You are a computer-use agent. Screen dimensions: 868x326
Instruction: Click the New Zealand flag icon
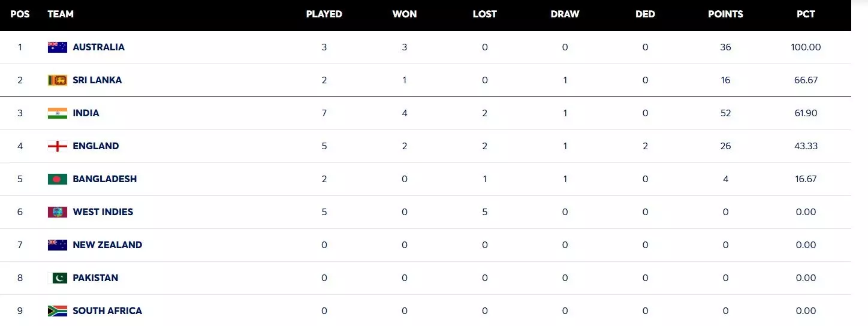pyautogui.click(x=58, y=245)
